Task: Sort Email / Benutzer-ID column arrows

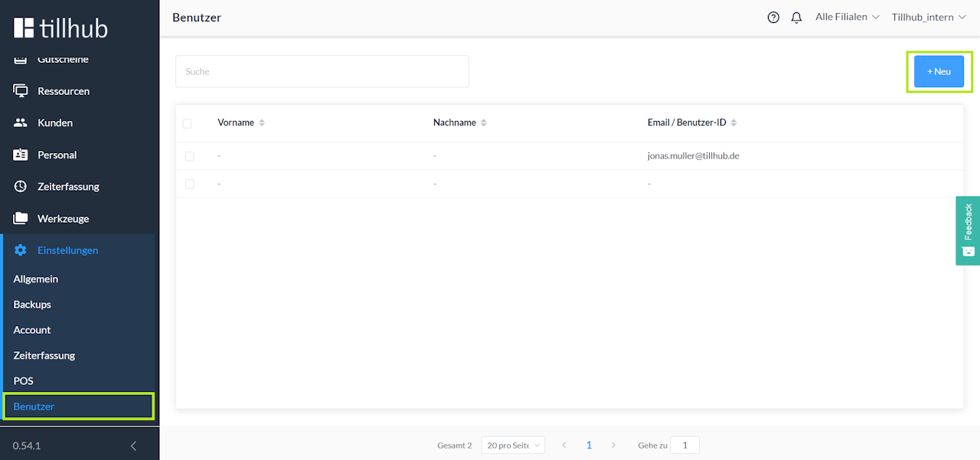Action: click(733, 122)
